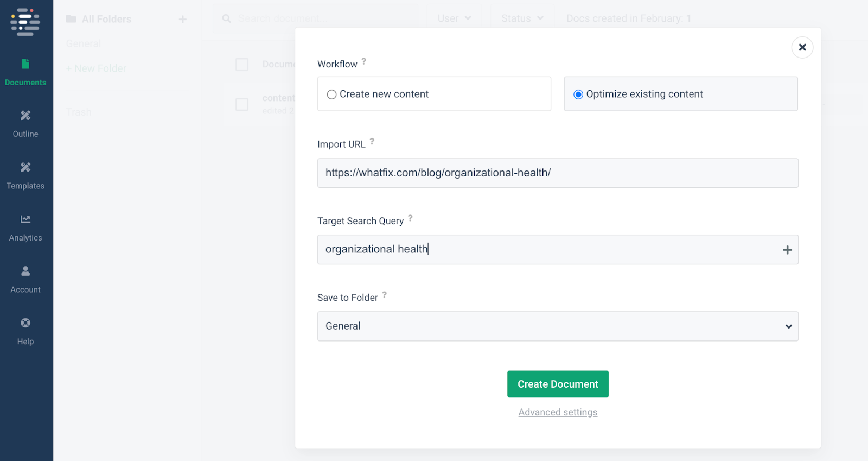This screenshot has width=868, height=461.
Task: Open the Status filter dropdown
Action: (522, 18)
